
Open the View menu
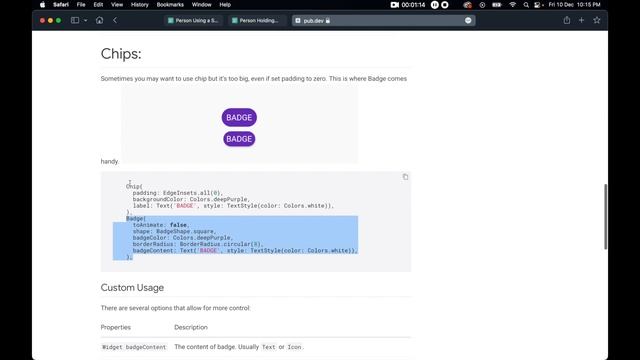click(117, 5)
